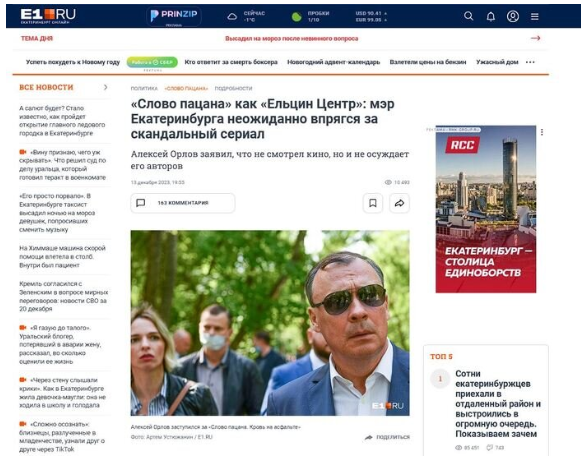Open the user profile icon

tap(513, 16)
